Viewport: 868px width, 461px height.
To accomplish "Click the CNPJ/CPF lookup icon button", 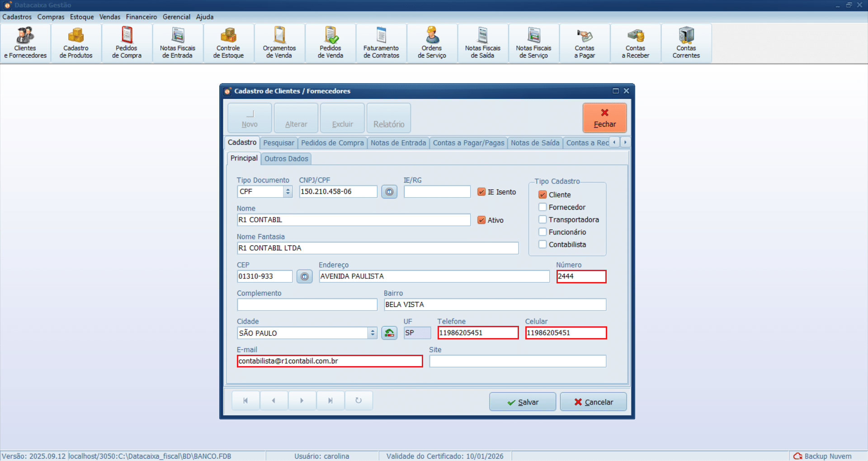I will click(x=389, y=192).
